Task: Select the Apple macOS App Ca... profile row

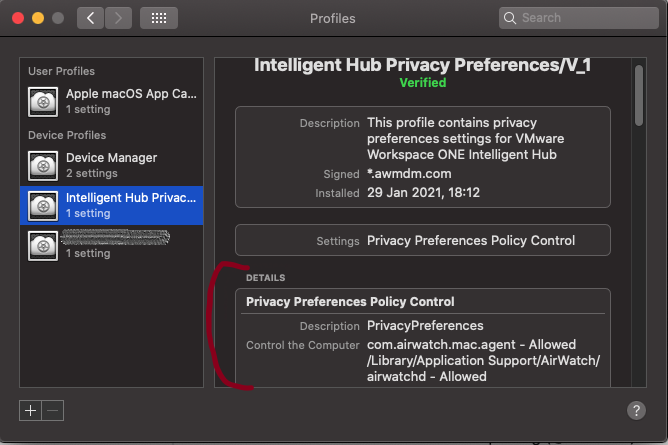Action: click(112, 102)
